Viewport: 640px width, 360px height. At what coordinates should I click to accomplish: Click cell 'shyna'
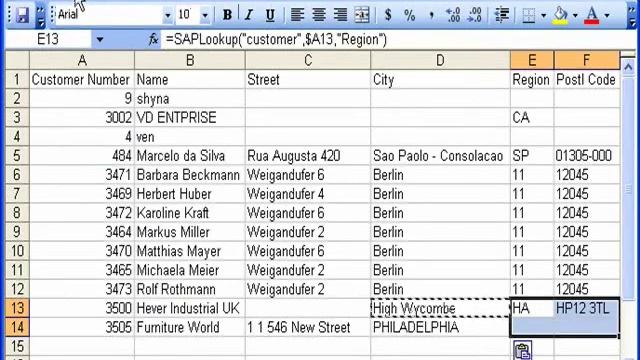tap(190, 98)
